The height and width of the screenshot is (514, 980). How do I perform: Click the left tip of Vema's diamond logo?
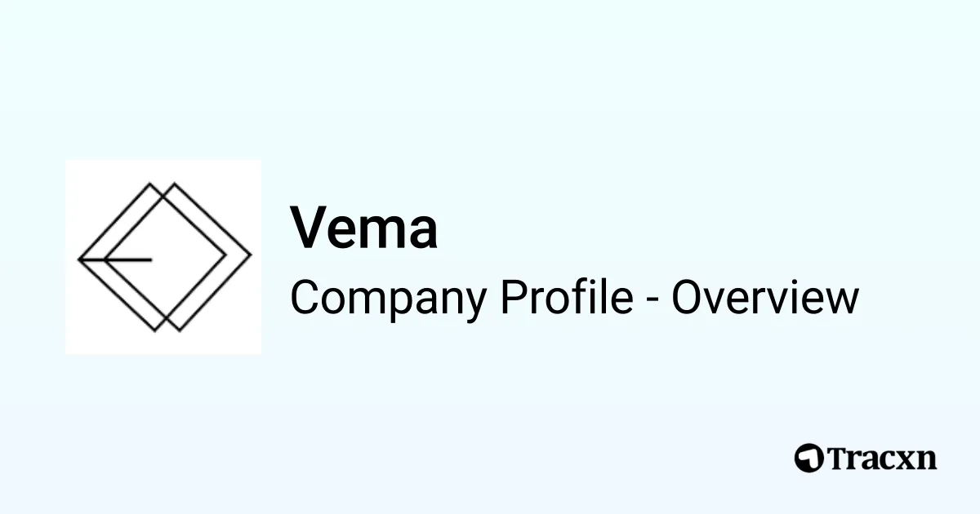79,259
